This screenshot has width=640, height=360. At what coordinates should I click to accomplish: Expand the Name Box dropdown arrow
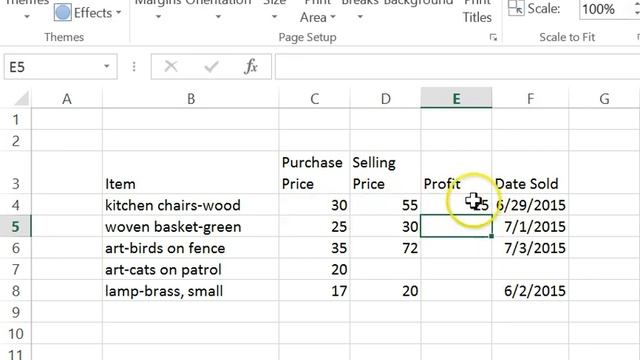click(107, 67)
